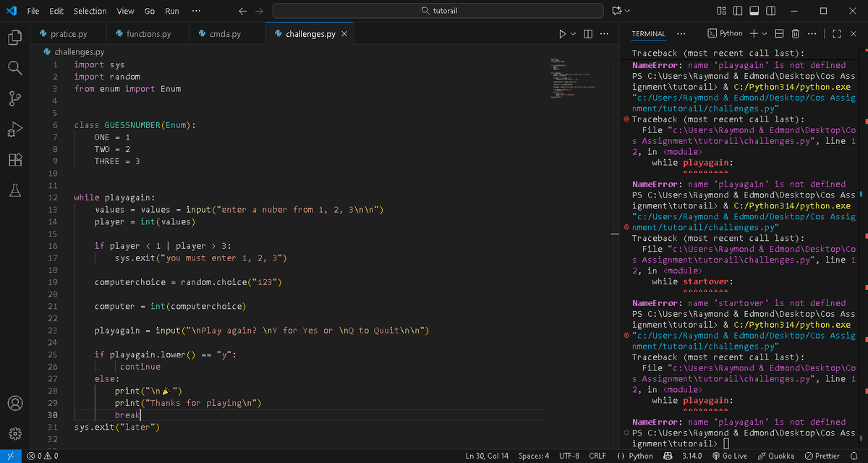Split the editor
The image size is (868, 463).
pos(587,33)
